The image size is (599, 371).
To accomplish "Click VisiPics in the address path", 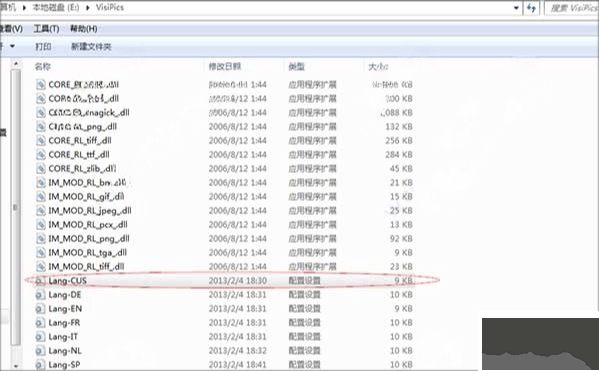I will tap(110, 8).
